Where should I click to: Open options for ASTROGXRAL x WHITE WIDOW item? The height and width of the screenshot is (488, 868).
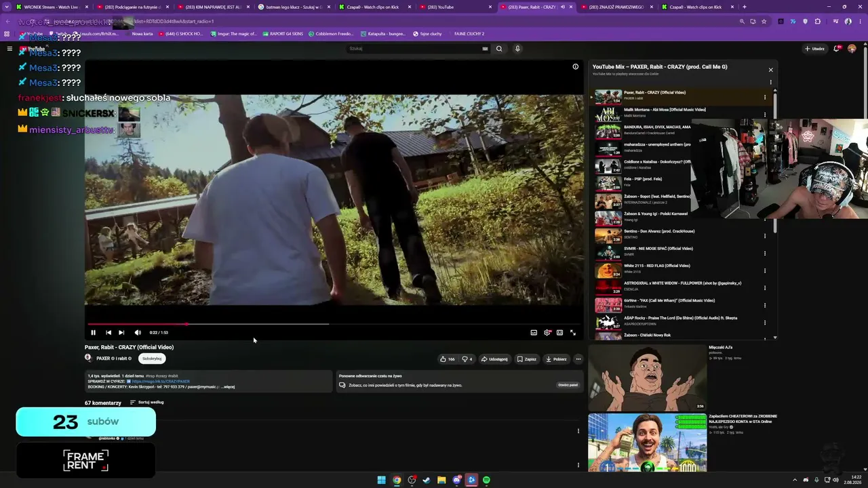point(765,288)
